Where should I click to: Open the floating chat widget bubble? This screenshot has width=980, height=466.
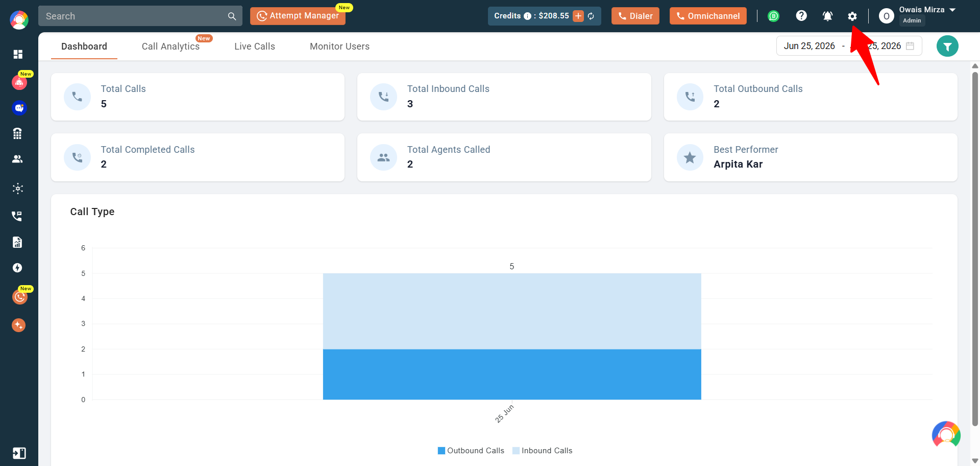946,435
